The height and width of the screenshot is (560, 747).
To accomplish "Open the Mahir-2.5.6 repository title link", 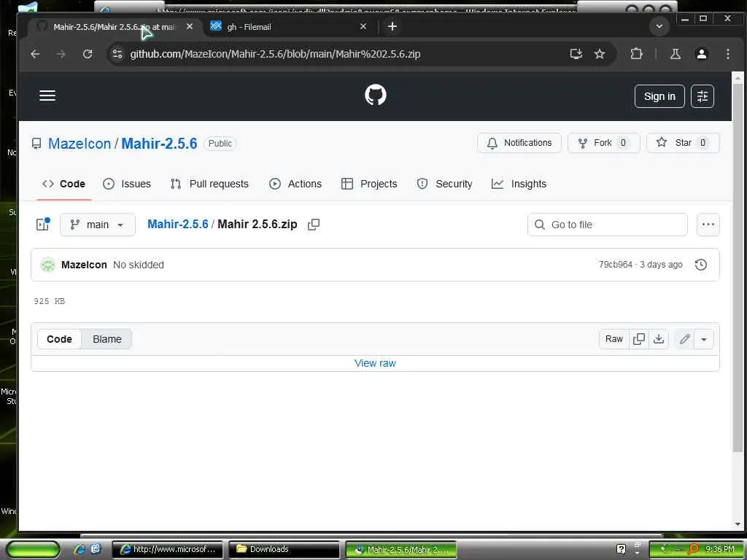I will (x=159, y=144).
